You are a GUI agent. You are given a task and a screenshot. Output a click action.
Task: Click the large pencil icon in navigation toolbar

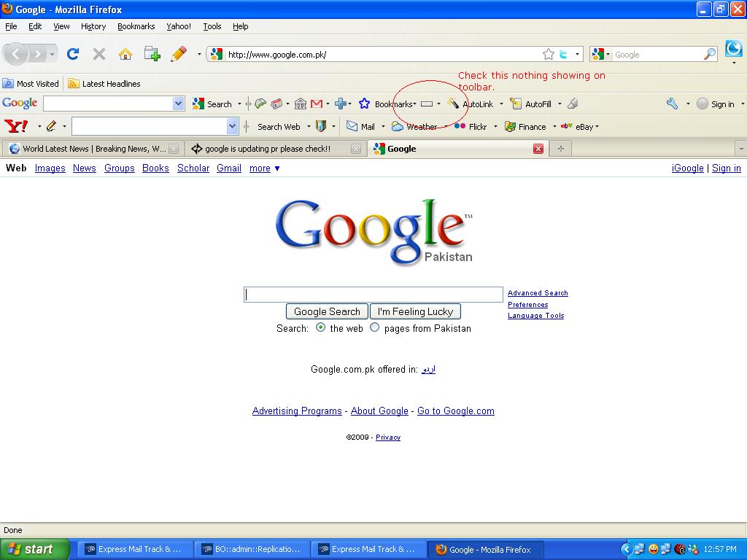pyautogui.click(x=178, y=54)
